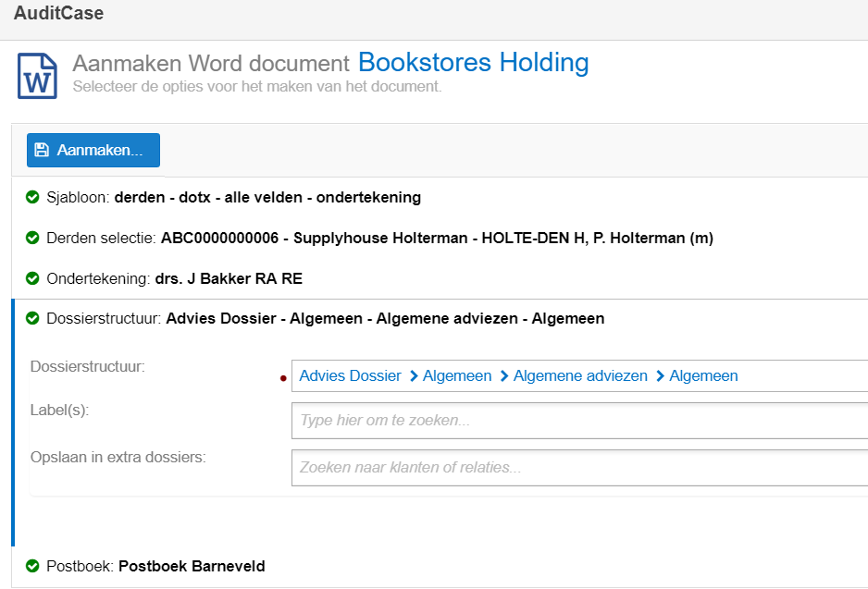Image resolution: width=868 pixels, height=589 pixels.
Task: Click the green checkmark beside Derden selectie
Action: point(32,238)
